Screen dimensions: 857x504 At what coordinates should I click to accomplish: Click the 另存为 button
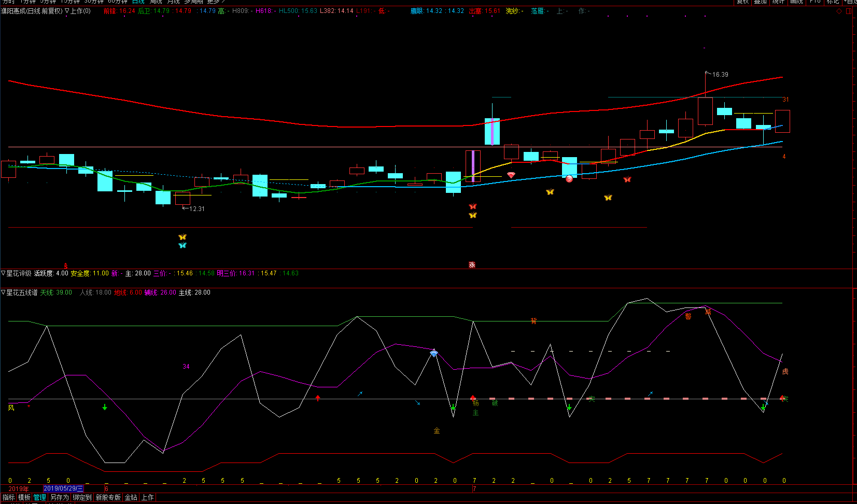click(x=59, y=497)
